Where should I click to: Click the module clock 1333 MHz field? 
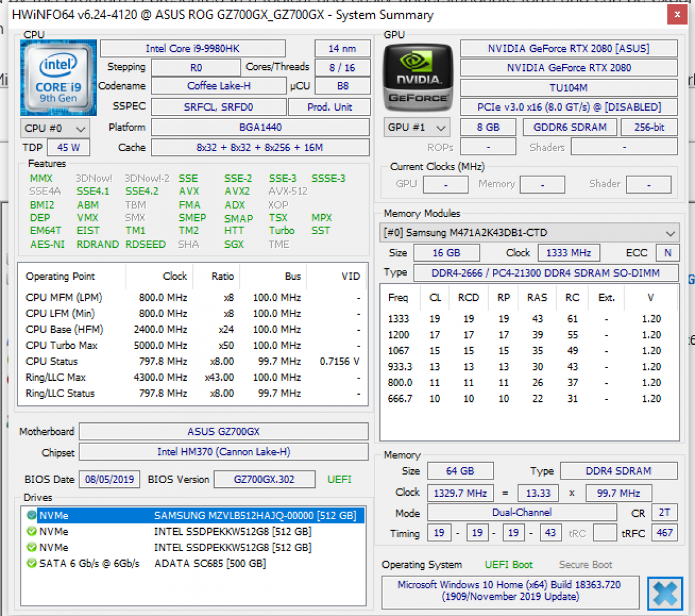[569, 253]
